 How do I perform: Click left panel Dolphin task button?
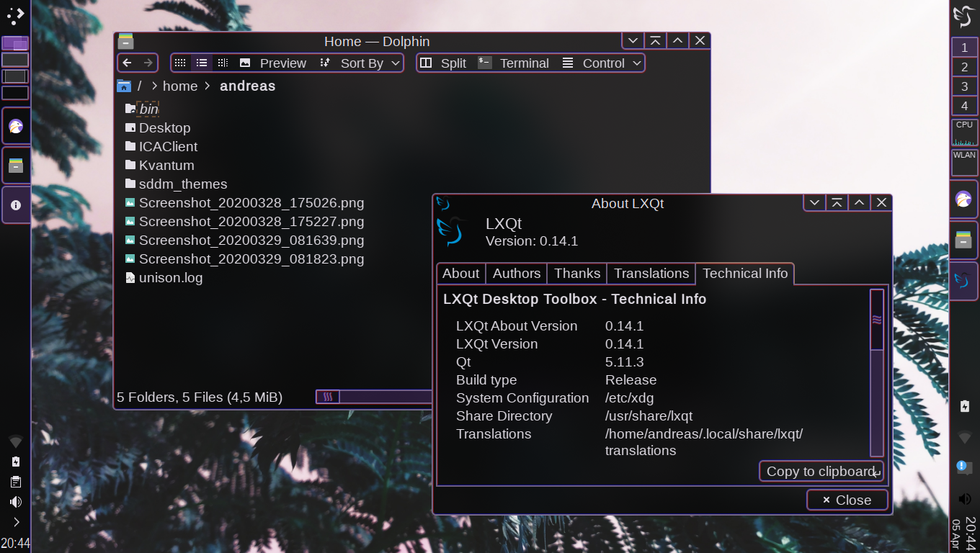(16, 166)
